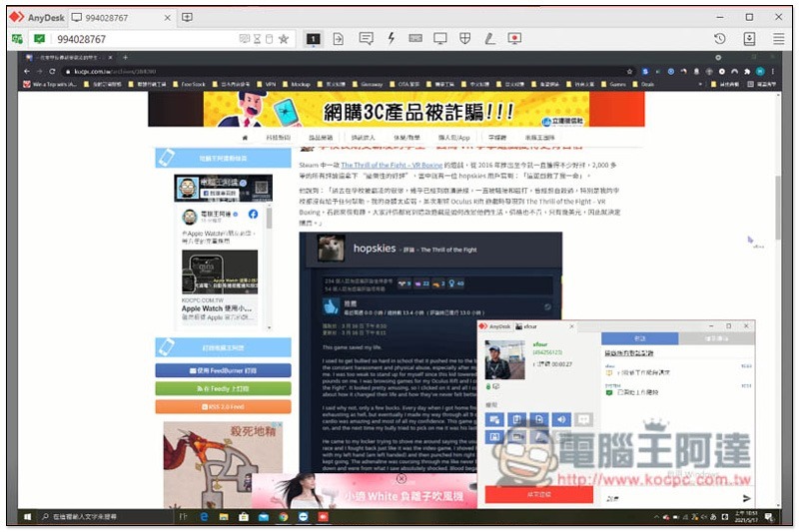Click the green connection status icon
799x532 pixels.
[x=39, y=38]
